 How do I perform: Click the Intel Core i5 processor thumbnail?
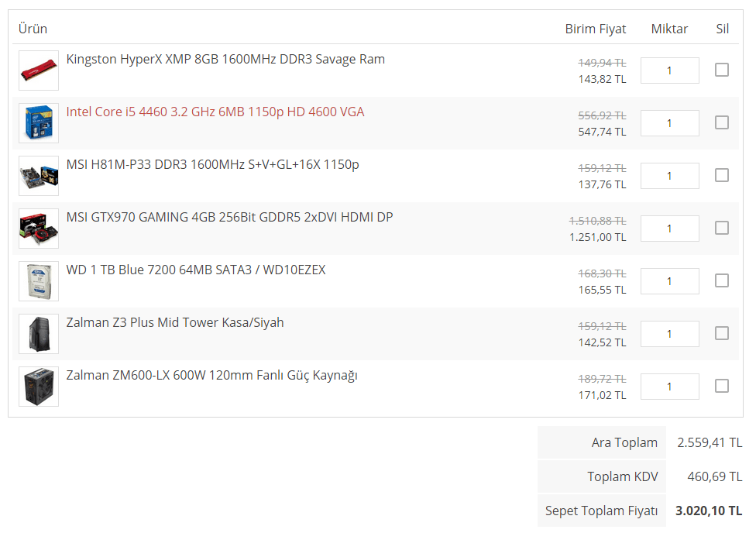[x=39, y=123]
